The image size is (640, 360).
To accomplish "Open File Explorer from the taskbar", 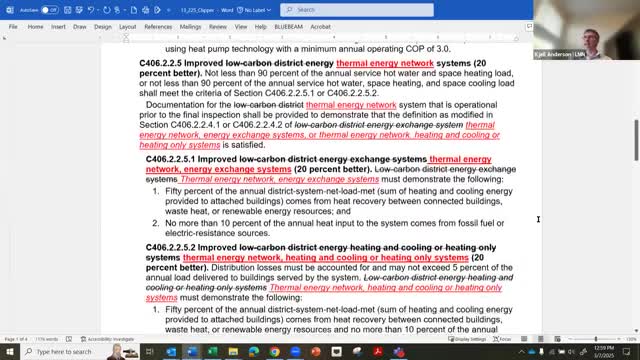I will [x=233, y=351].
